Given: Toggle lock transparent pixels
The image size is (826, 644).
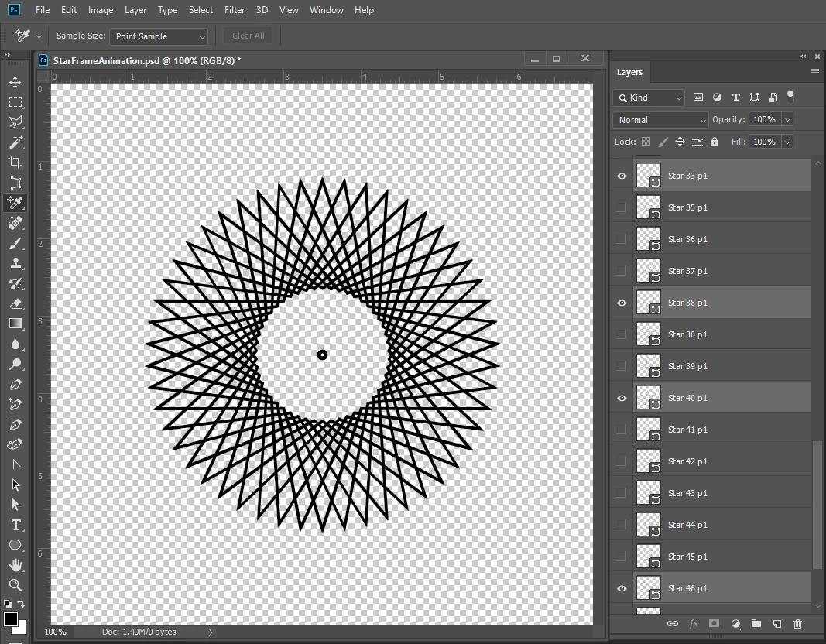Looking at the screenshot, I should tap(646, 142).
